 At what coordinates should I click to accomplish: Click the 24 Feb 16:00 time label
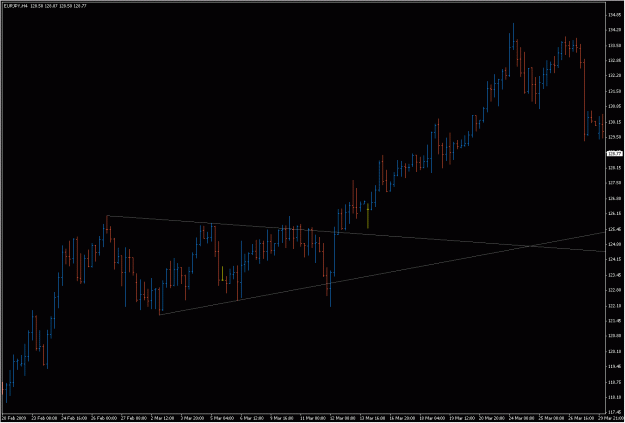tap(72, 419)
